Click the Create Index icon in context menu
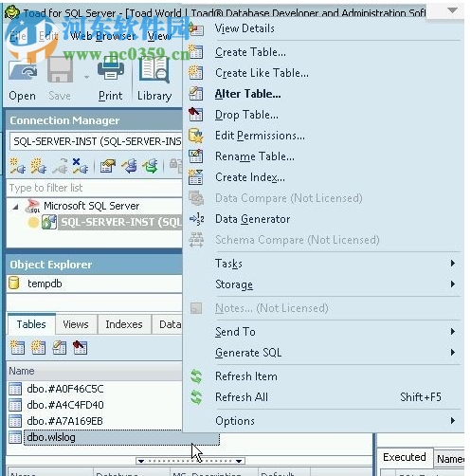 pos(196,177)
